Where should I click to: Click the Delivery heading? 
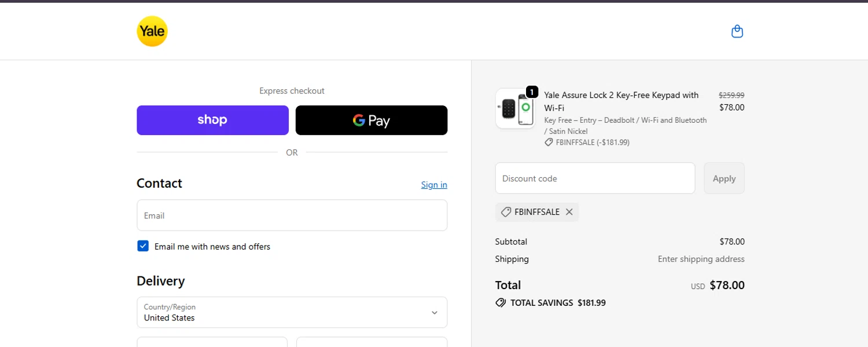pyautogui.click(x=161, y=281)
